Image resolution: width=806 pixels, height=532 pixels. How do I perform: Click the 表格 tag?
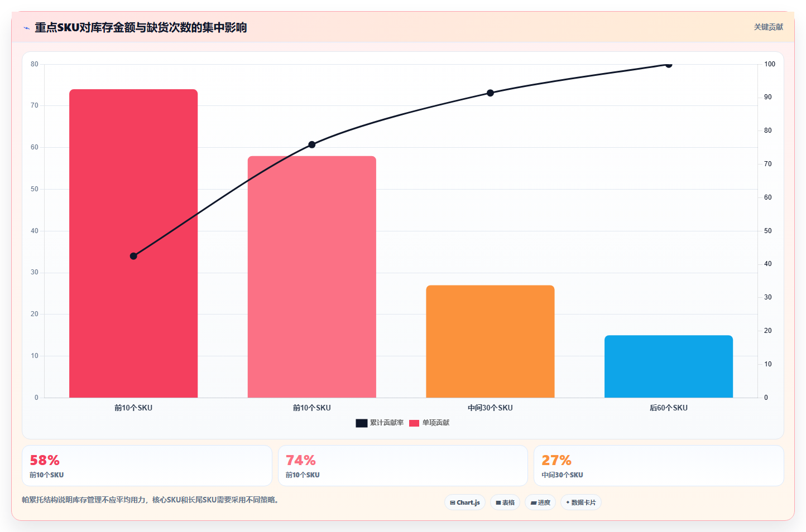click(x=505, y=502)
